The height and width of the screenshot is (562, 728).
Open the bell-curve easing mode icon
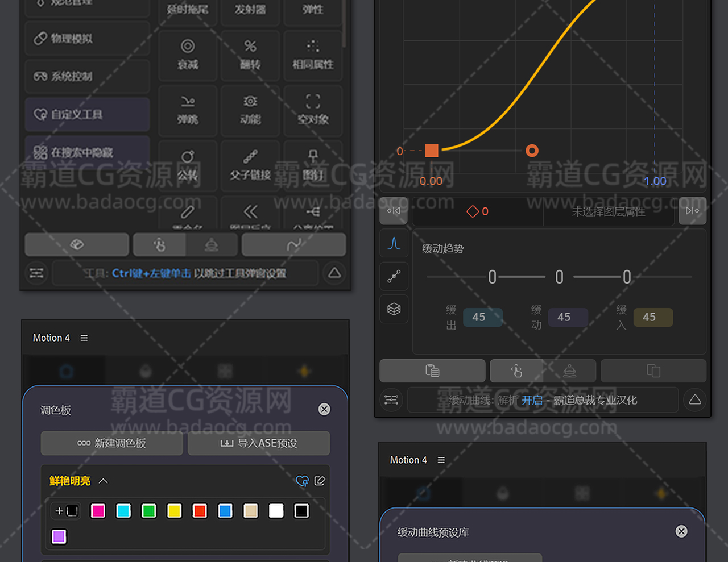(394, 244)
